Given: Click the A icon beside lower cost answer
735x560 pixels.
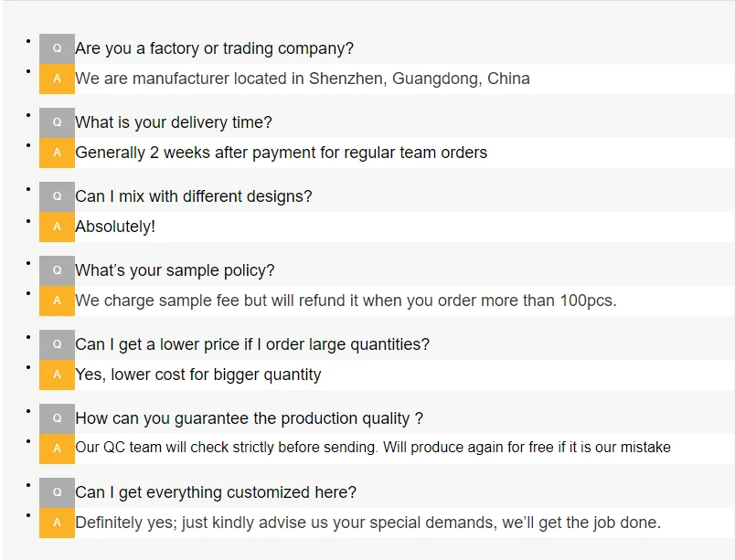Looking at the screenshot, I should click(x=57, y=375).
